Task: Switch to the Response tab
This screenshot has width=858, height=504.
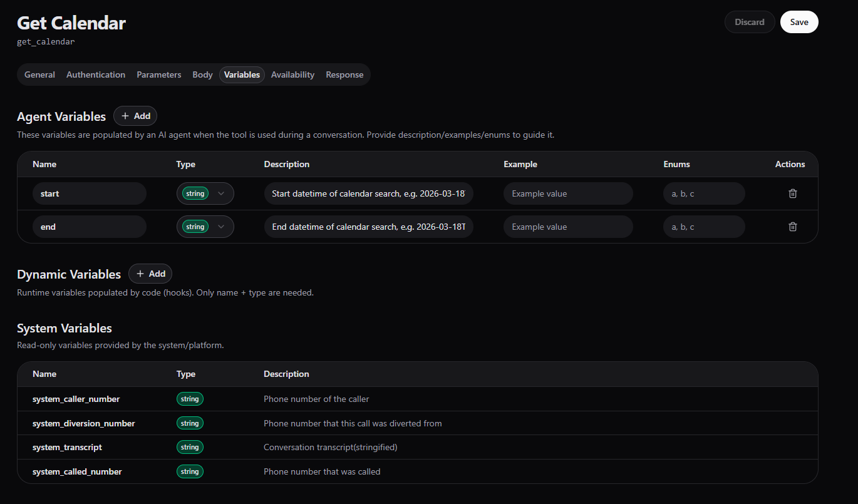Action: click(344, 75)
